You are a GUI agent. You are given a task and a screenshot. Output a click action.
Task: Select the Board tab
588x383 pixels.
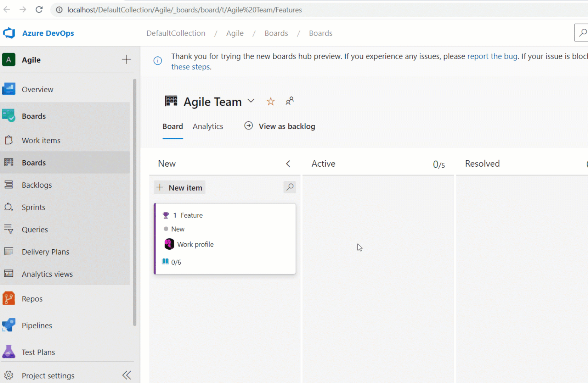click(x=173, y=126)
